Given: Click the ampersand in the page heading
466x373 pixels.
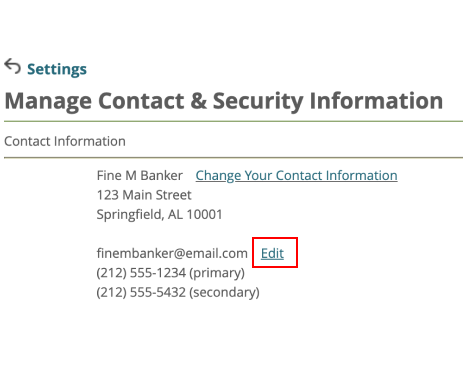Looking at the screenshot, I should tap(199, 101).
